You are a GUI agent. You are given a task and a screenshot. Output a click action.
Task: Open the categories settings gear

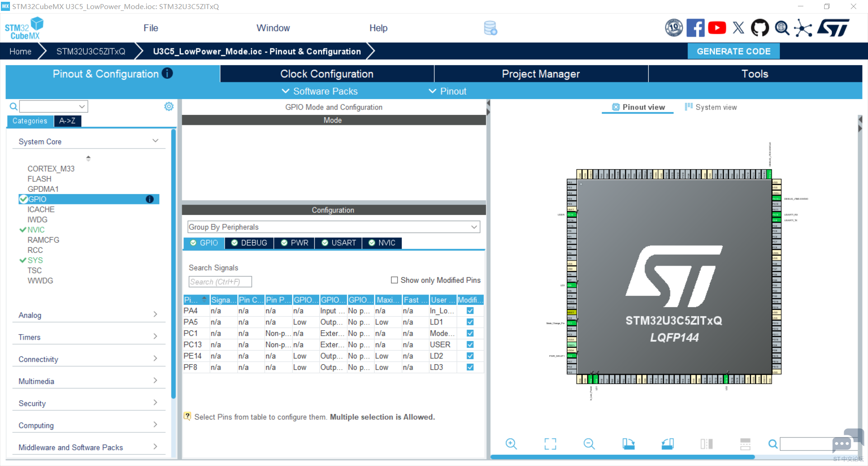coord(169,106)
